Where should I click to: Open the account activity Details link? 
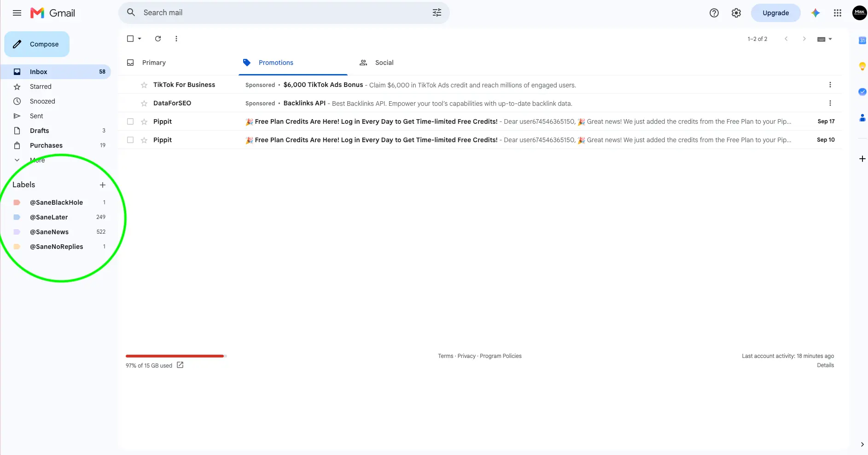pyautogui.click(x=825, y=365)
